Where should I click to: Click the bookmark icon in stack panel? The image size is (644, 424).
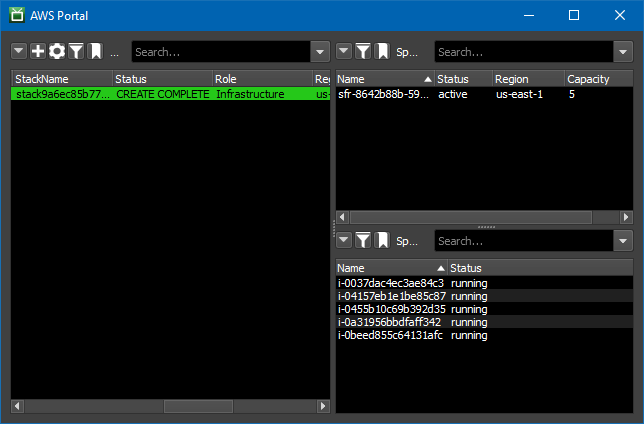(95, 51)
